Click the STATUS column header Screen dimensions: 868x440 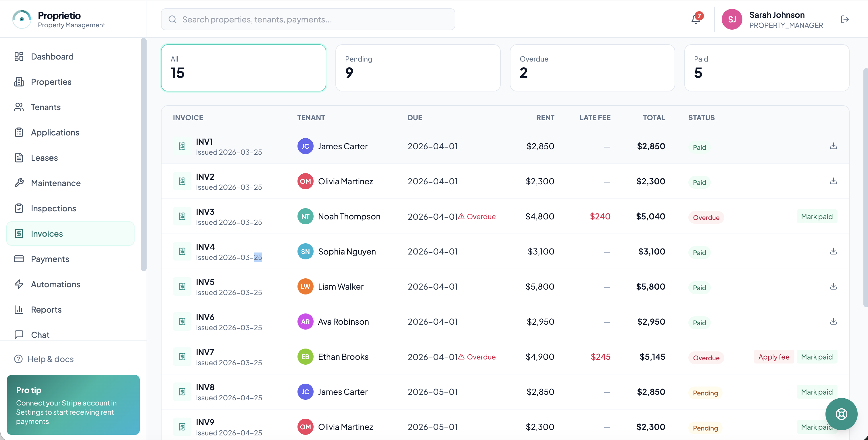701,117
